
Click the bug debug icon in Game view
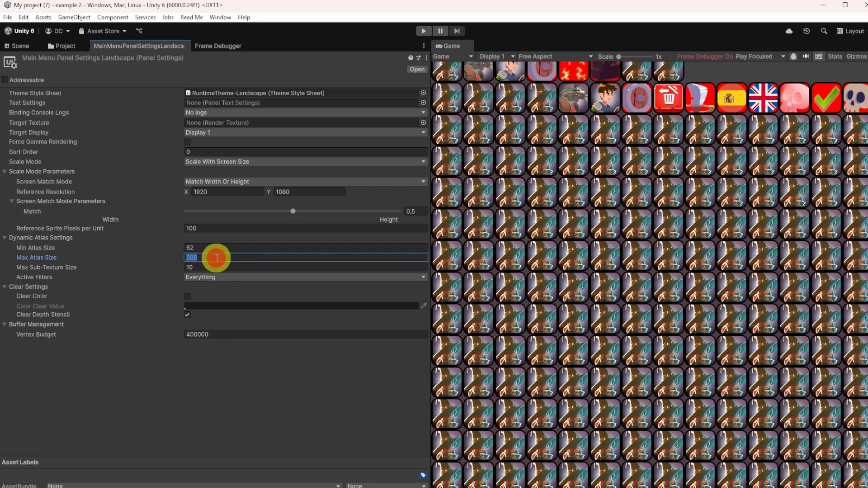tap(794, 56)
